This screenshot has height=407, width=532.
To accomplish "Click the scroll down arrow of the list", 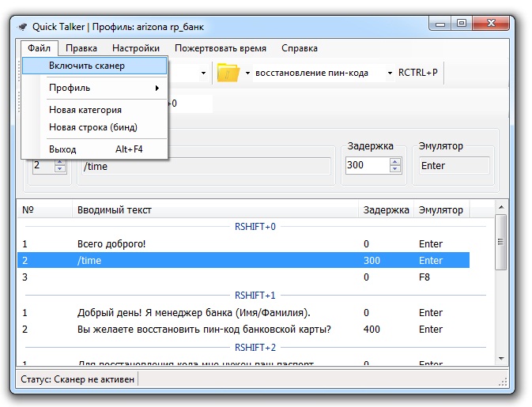I will point(501,359).
